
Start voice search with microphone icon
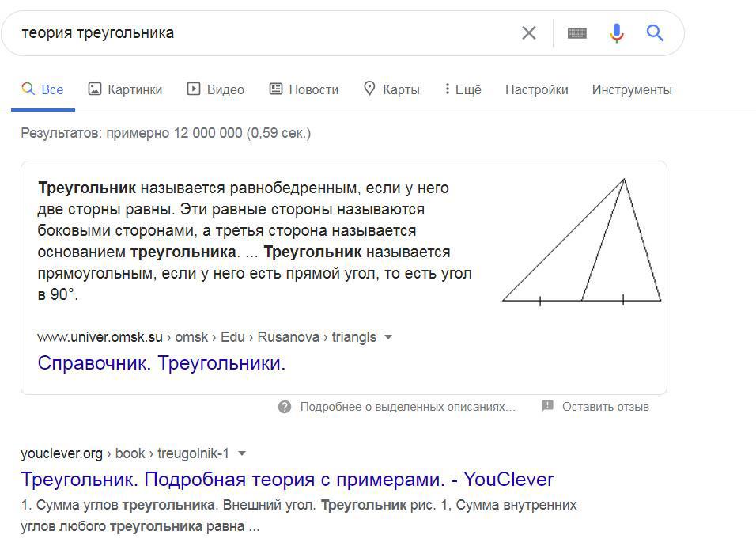(617, 33)
